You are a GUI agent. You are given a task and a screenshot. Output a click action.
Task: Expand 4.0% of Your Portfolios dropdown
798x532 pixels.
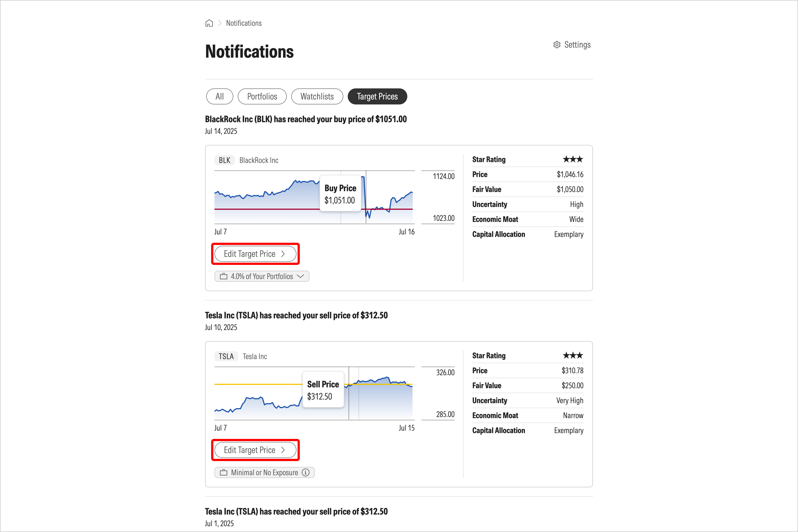click(262, 276)
